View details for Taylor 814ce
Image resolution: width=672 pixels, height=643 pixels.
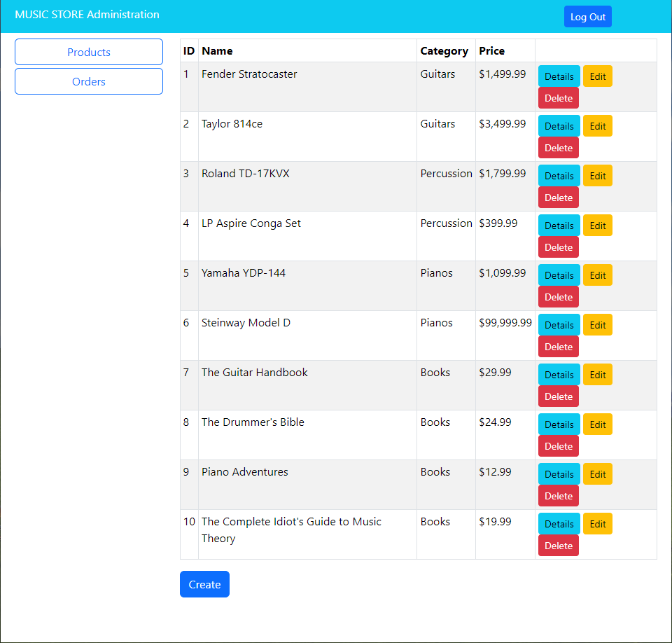coord(559,126)
